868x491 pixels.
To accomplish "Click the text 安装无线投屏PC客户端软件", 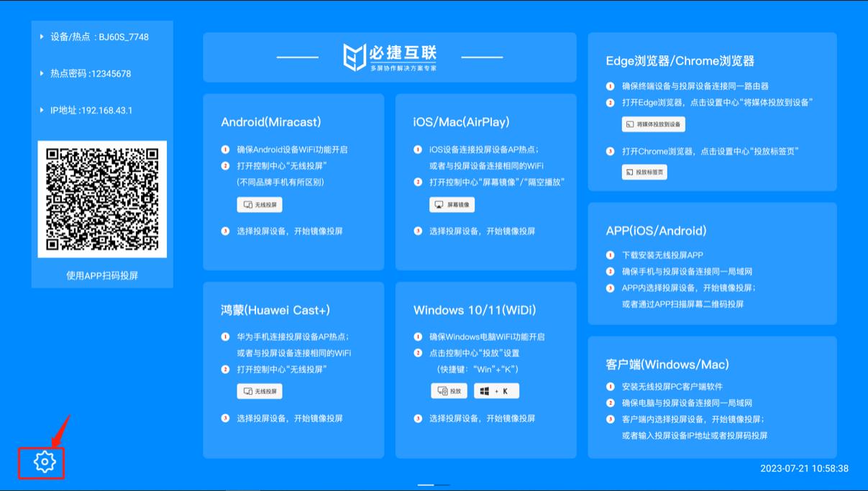I will (x=672, y=387).
